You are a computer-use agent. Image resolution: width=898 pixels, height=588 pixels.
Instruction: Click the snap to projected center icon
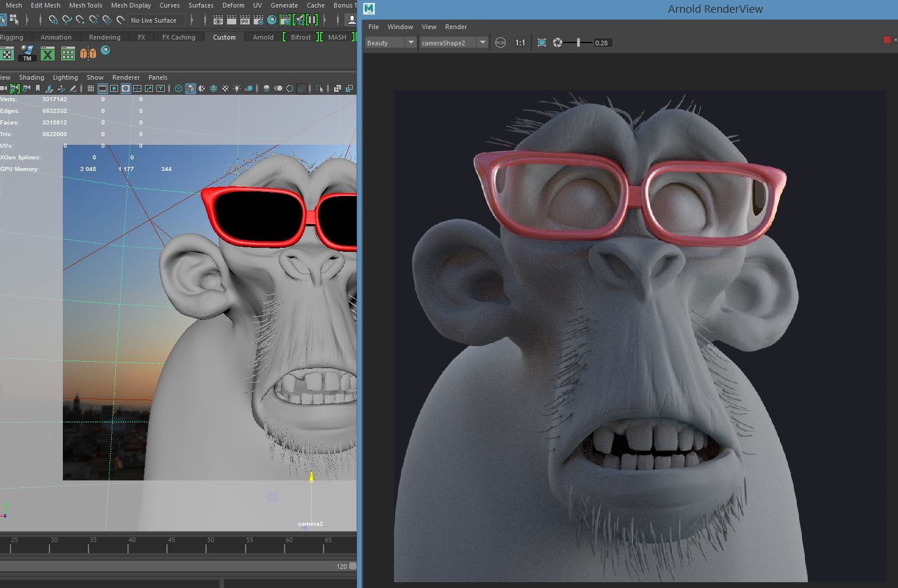click(x=94, y=20)
